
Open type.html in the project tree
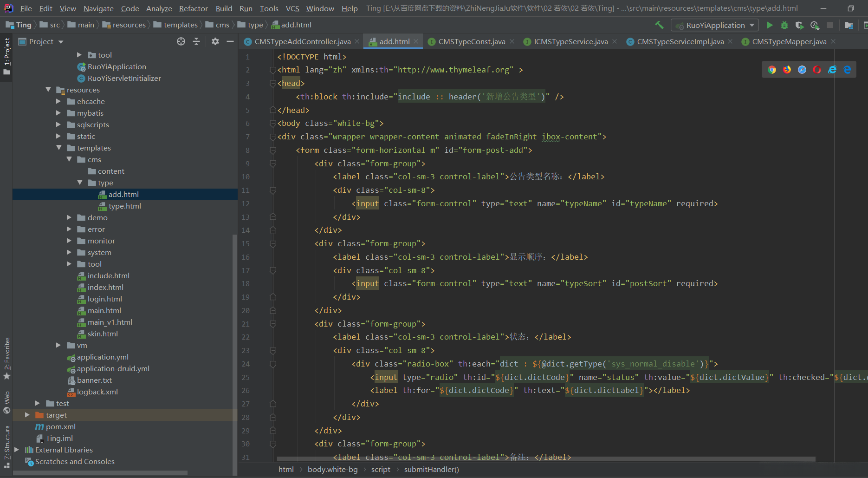pyautogui.click(x=124, y=206)
